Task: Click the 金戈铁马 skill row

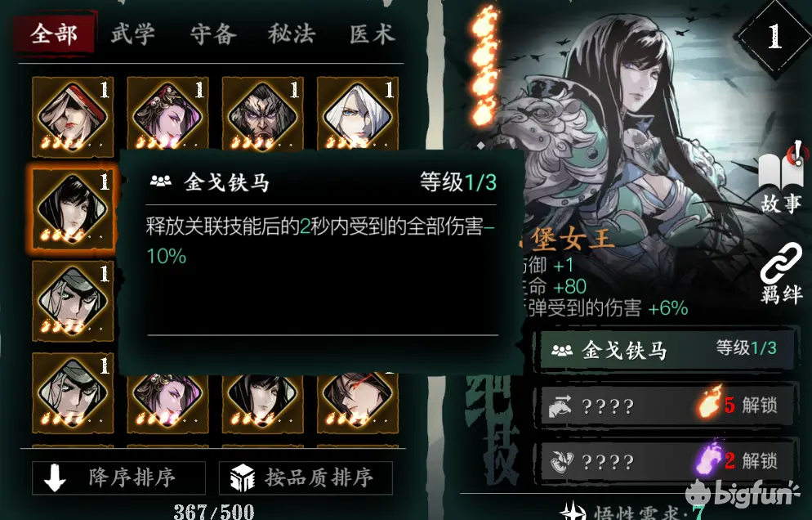Action: pyautogui.click(x=666, y=350)
